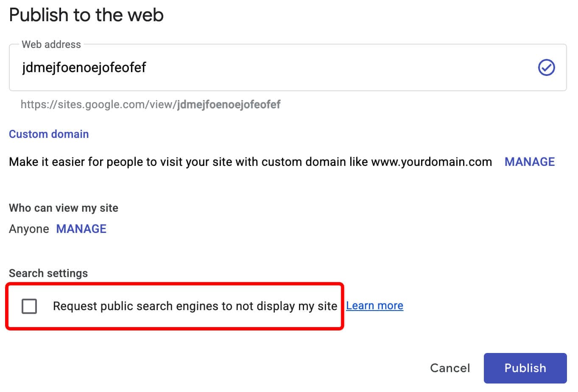This screenshot has height=392, width=578.
Task: Click the 'Make it easier for people' description
Action: 189,162
